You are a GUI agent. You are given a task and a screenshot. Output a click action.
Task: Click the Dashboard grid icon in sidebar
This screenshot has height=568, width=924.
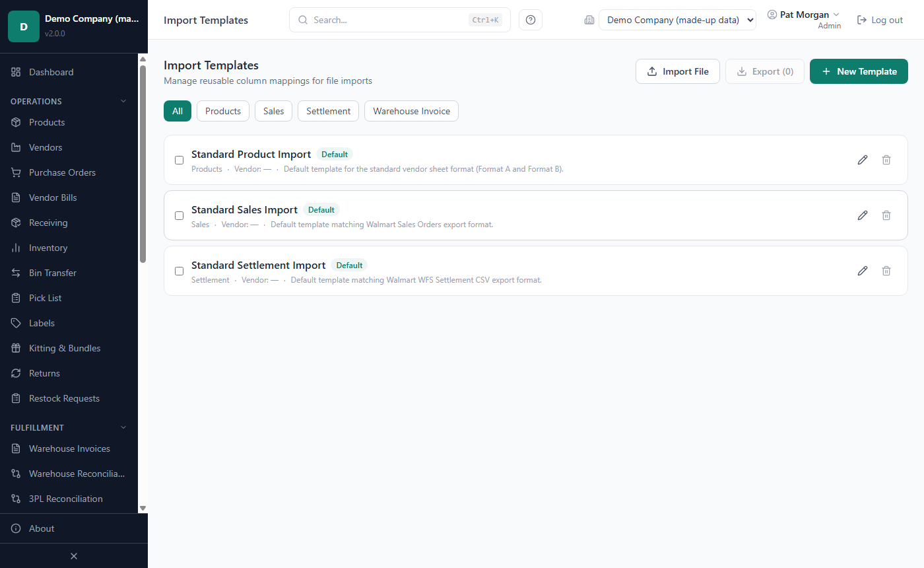[x=16, y=72]
